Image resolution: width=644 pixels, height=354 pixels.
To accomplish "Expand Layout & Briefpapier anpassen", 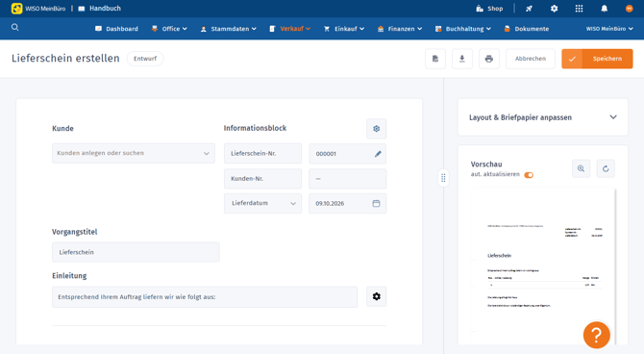I will (542, 117).
